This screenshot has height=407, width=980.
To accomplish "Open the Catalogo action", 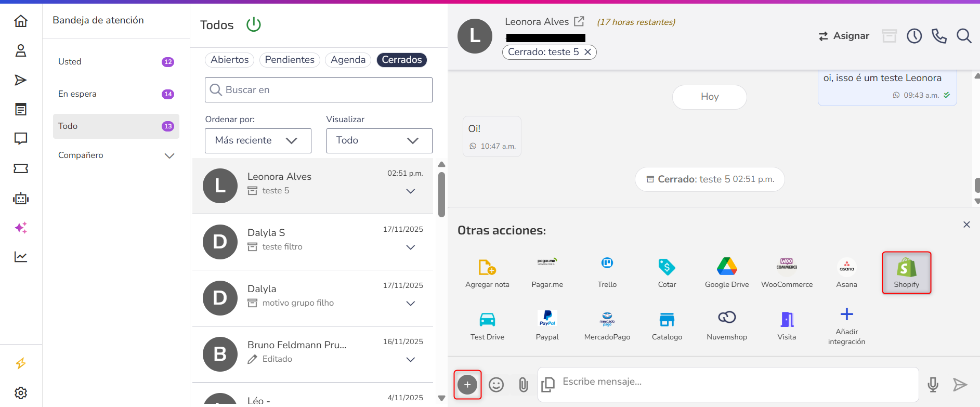I will pos(667,326).
